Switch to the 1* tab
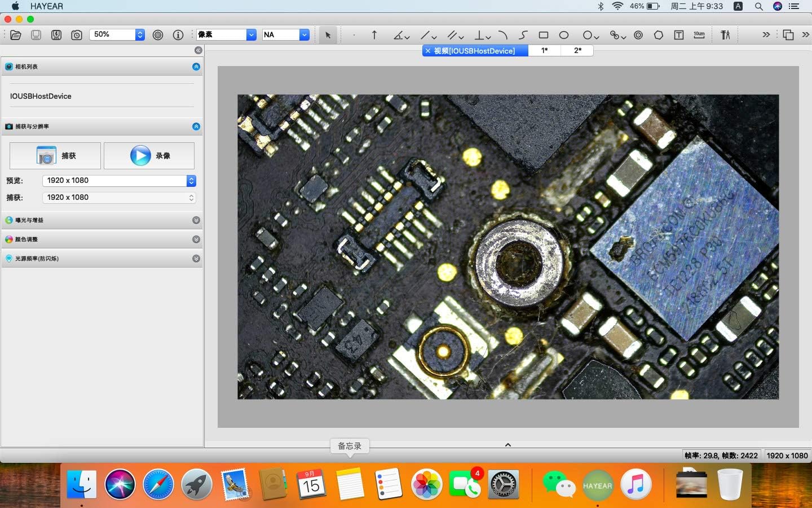Screen dimensions: 812x508 click(544, 50)
